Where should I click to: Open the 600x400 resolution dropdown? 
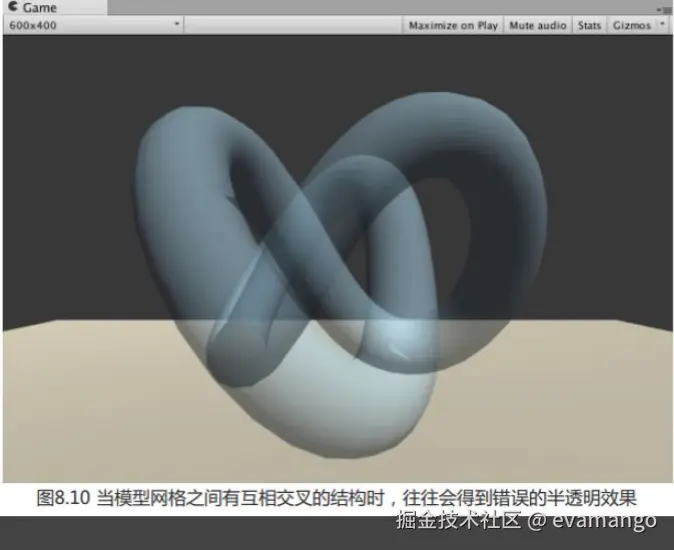(x=94, y=25)
